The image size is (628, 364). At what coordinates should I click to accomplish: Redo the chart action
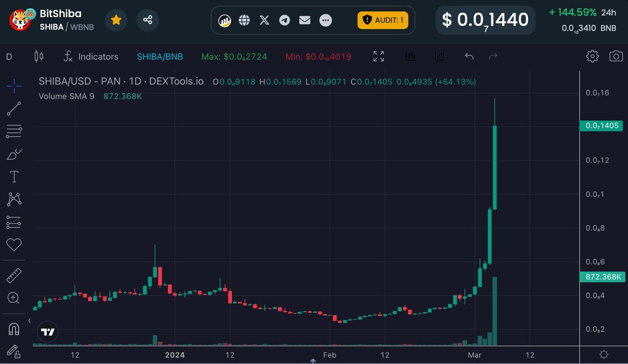492,56
